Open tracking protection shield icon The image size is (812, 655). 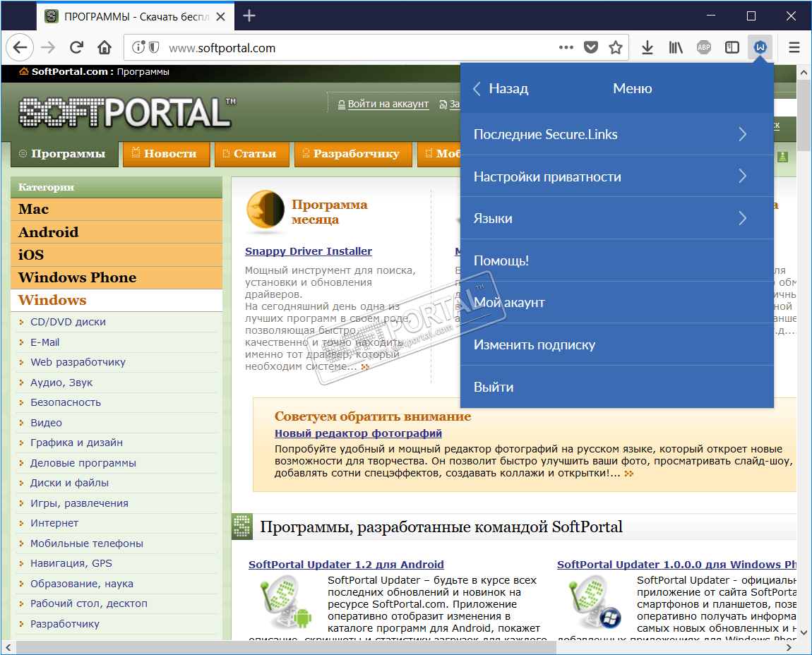click(154, 47)
